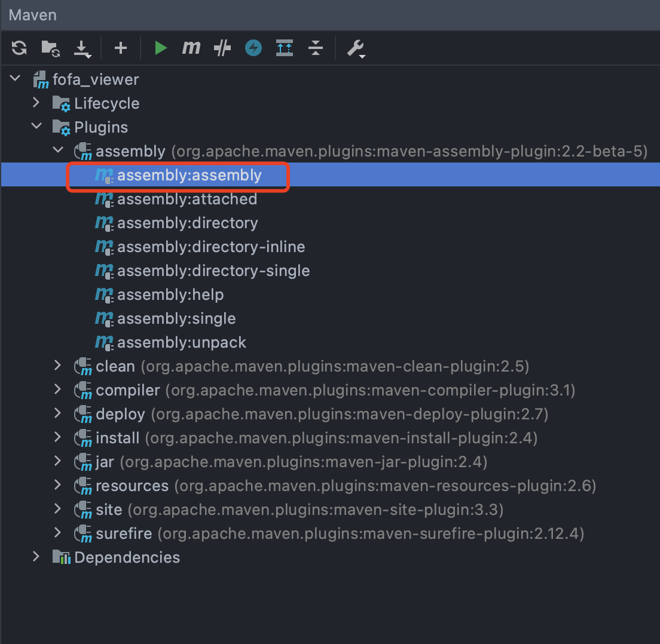Collapse the Plugins node
The width and height of the screenshot is (660, 644).
[x=36, y=126]
